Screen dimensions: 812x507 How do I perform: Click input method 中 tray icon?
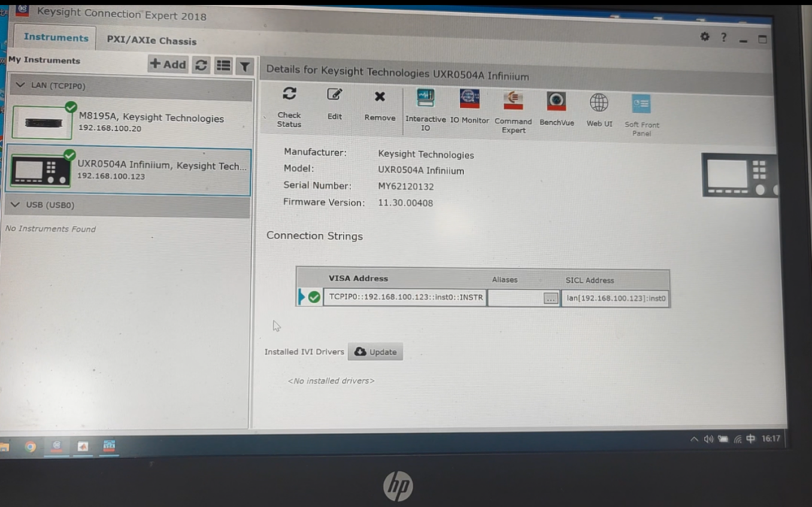tap(750, 439)
